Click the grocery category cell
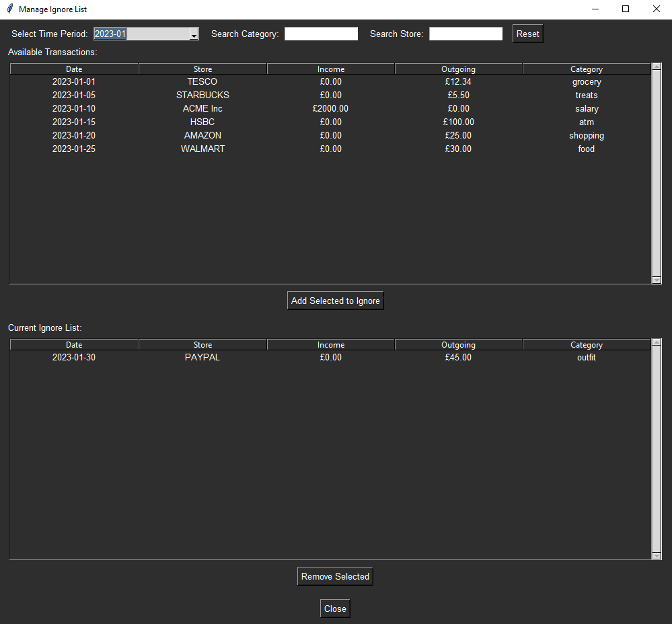Image resolution: width=672 pixels, height=624 pixels. pyautogui.click(x=587, y=82)
